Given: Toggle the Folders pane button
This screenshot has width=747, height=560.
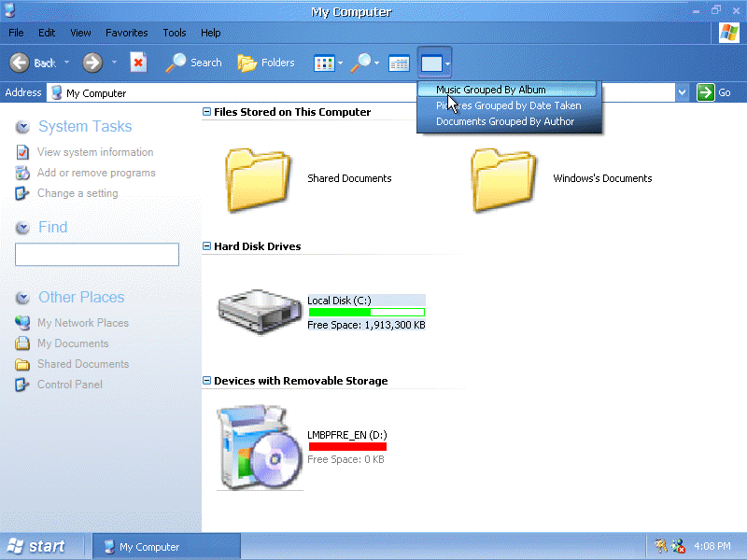Looking at the screenshot, I should point(266,63).
